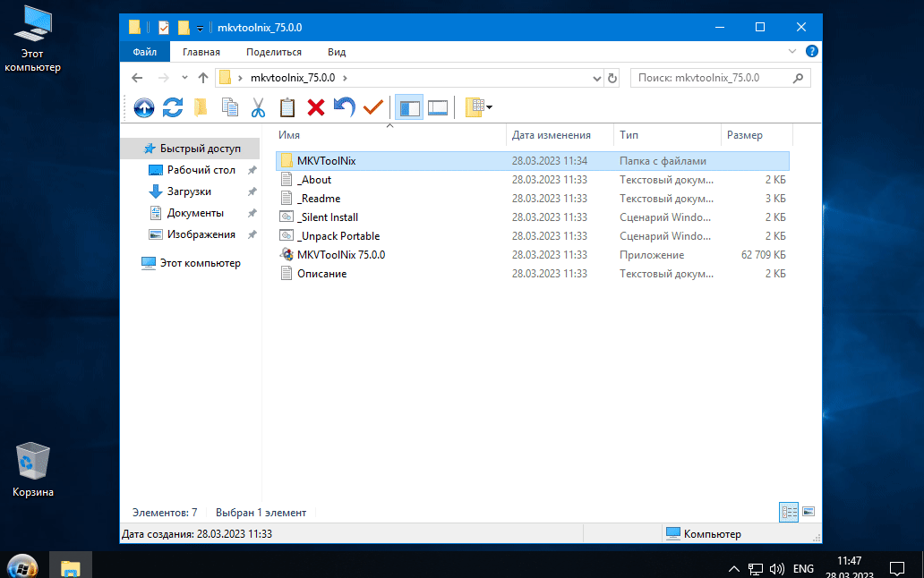Click the title bar New folder icon
Screen dimensions: 924x578
[184, 27]
